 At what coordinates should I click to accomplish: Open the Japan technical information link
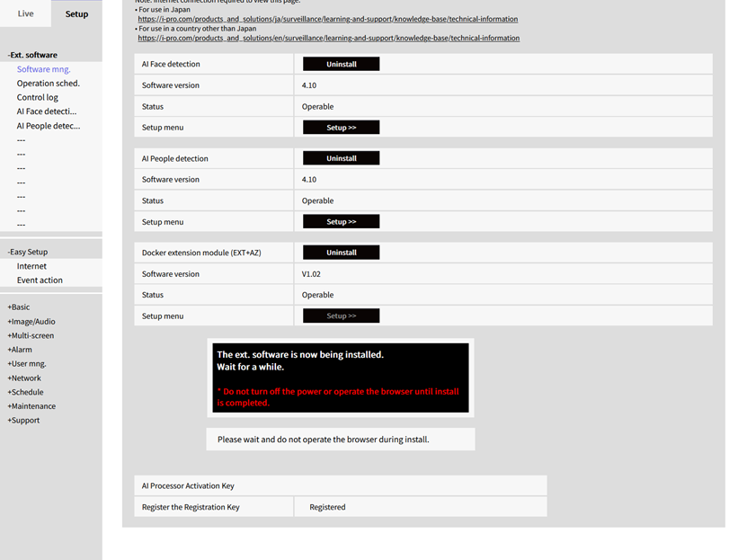[327, 19]
